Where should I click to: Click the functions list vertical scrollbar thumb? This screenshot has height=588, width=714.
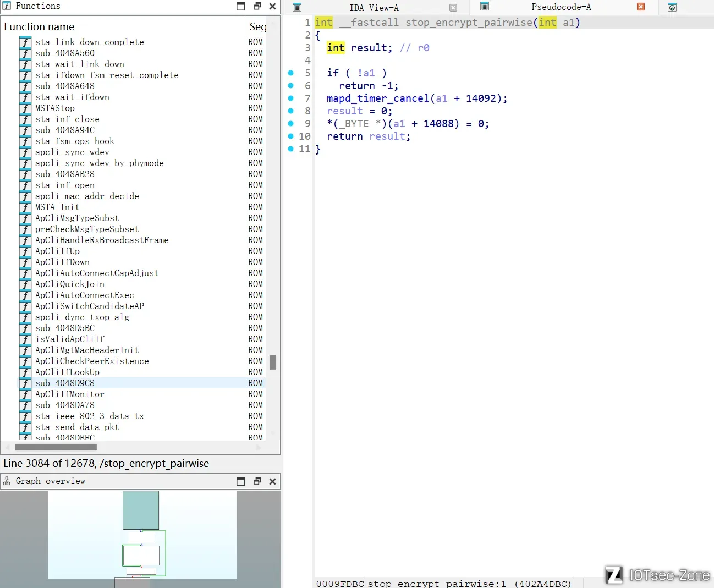point(273,362)
